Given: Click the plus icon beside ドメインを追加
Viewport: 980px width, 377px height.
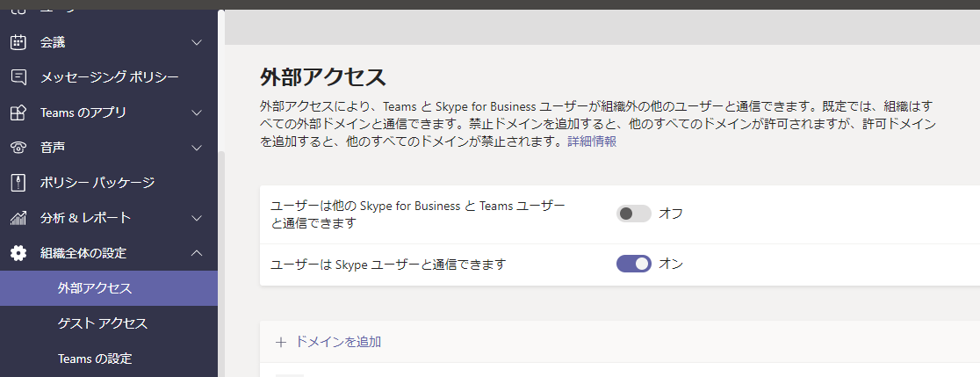Looking at the screenshot, I should [281, 342].
